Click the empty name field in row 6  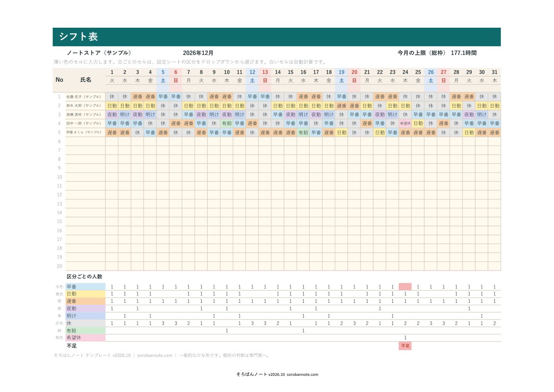(x=85, y=141)
